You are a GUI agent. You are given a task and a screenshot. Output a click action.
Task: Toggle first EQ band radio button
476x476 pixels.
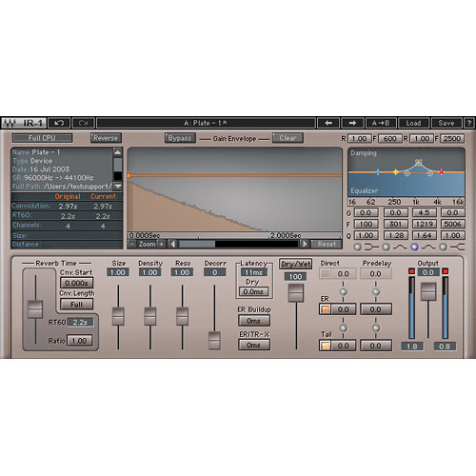point(357,247)
